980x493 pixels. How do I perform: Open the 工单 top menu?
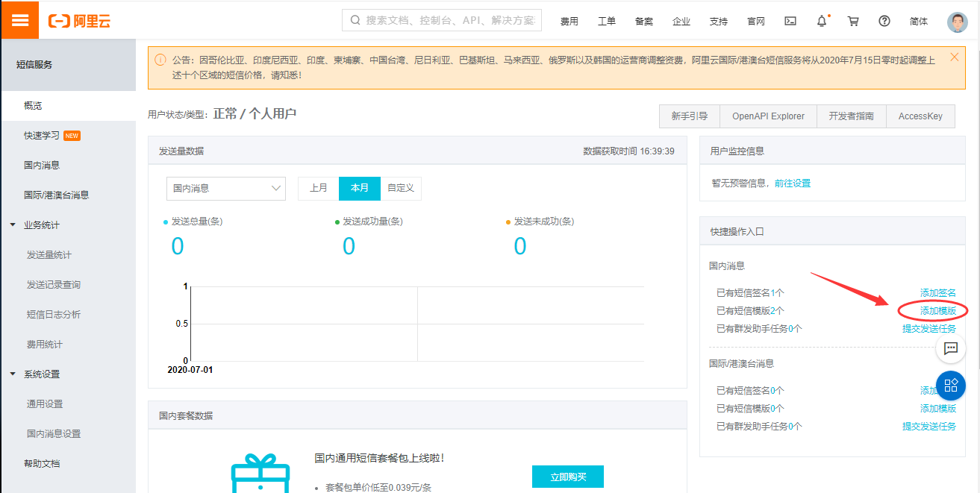[607, 21]
